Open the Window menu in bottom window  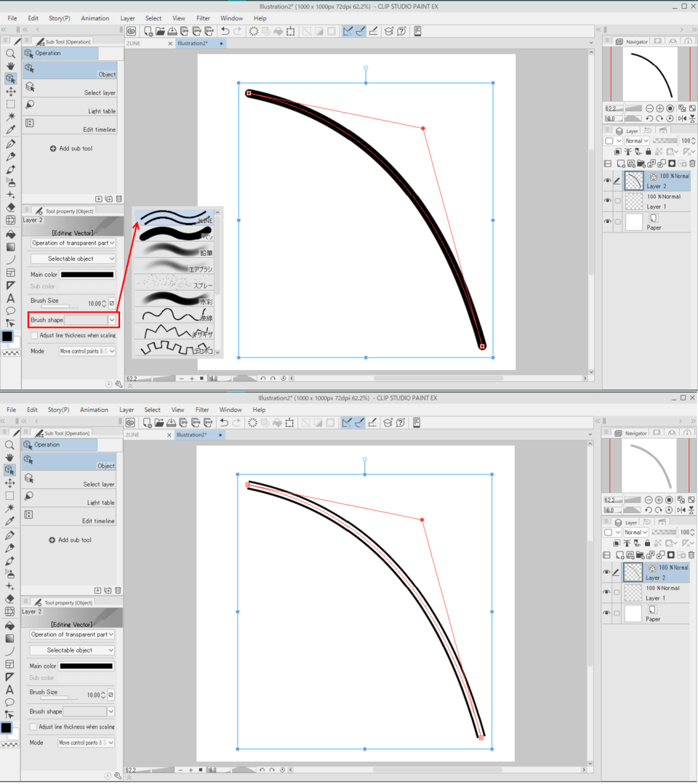click(x=230, y=410)
